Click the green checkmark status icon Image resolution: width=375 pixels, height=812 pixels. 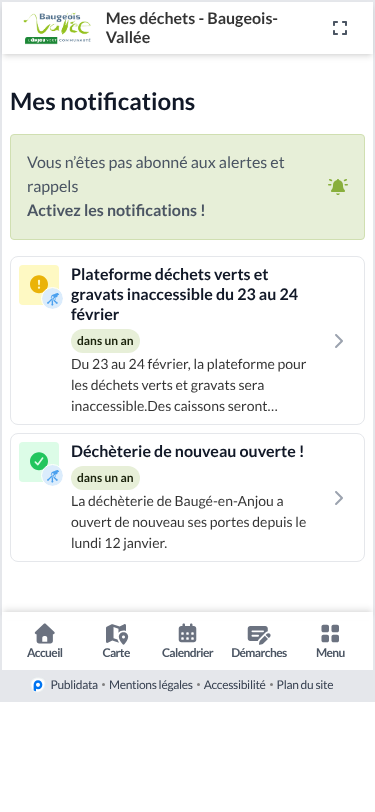[39, 461]
